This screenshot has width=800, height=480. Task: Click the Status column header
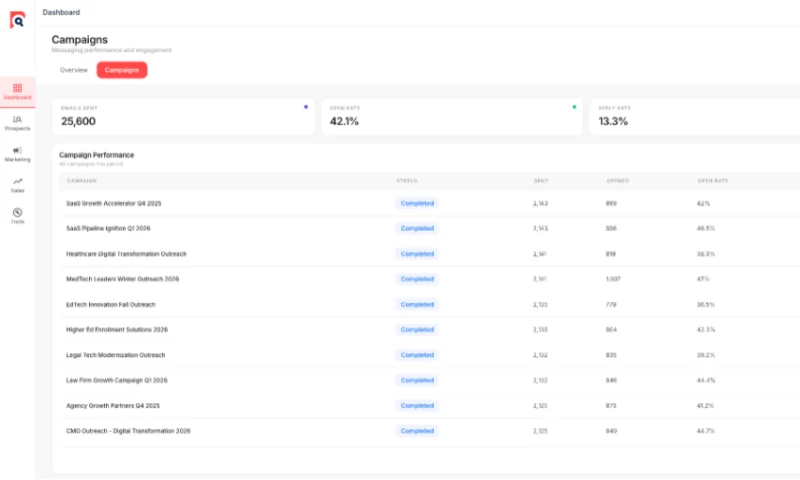coord(407,181)
